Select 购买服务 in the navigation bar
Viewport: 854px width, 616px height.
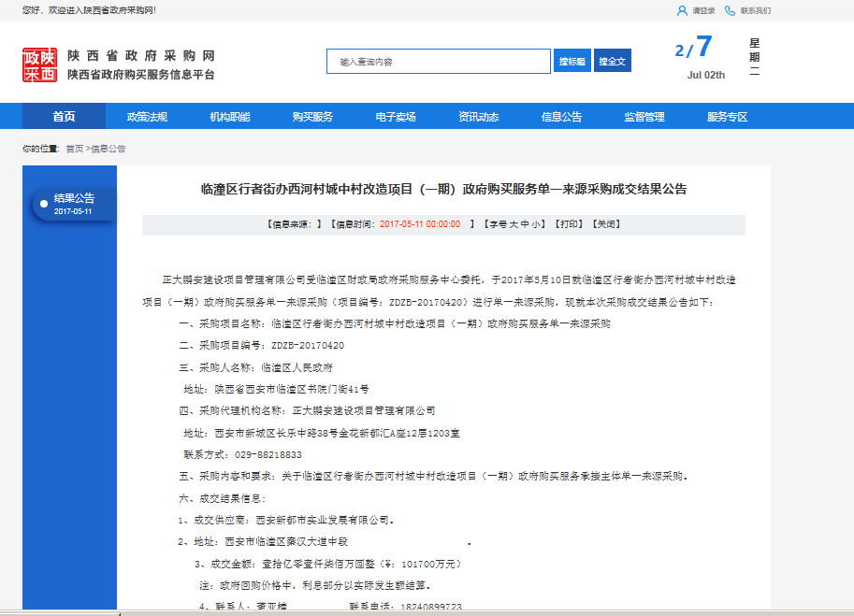(312, 117)
